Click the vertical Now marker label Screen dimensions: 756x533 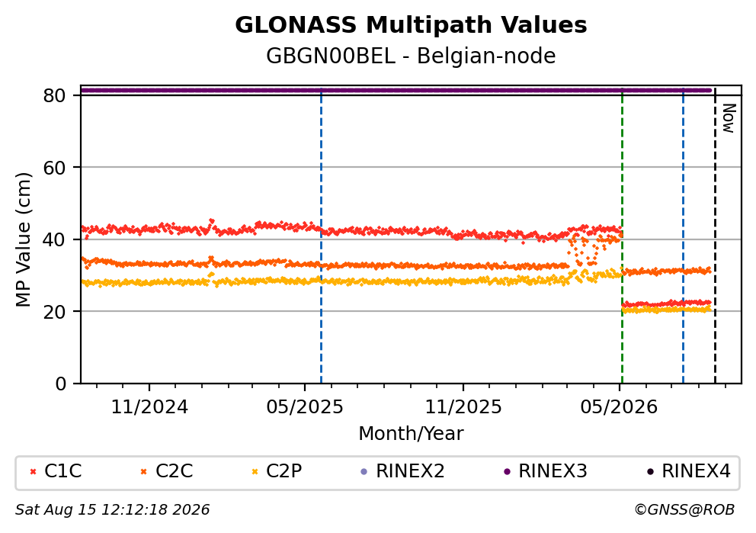coord(729,118)
